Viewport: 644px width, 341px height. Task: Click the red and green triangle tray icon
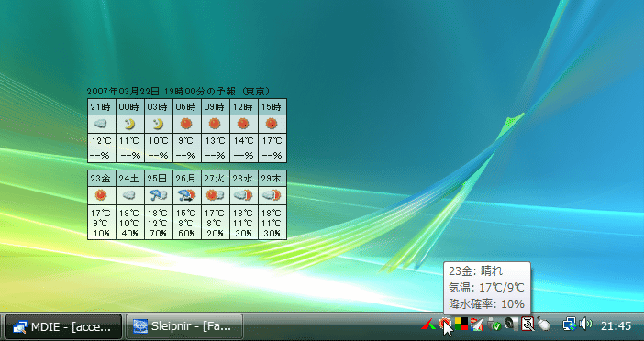click(428, 325)
